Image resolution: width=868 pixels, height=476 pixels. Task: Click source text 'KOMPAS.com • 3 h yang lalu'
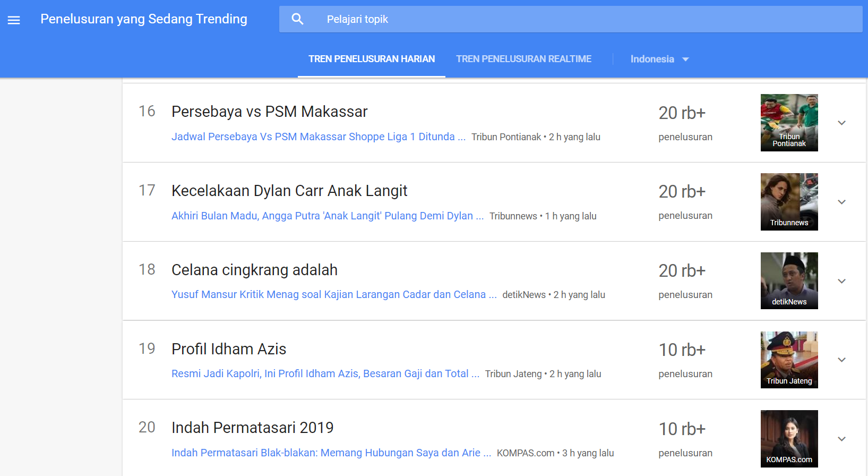coord(555,453)
